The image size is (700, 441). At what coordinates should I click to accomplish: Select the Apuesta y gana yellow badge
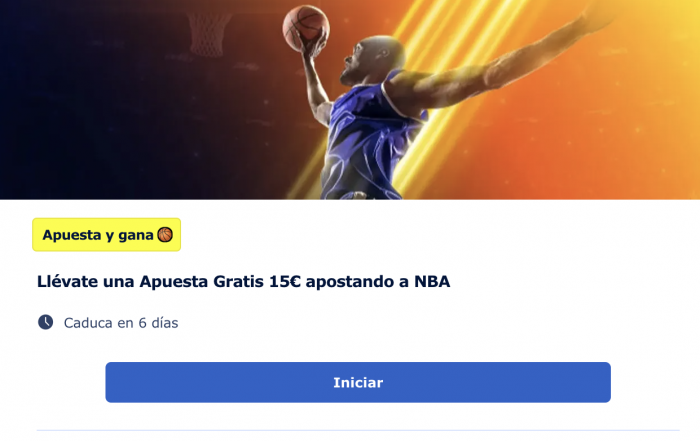[x=107, y=235]
